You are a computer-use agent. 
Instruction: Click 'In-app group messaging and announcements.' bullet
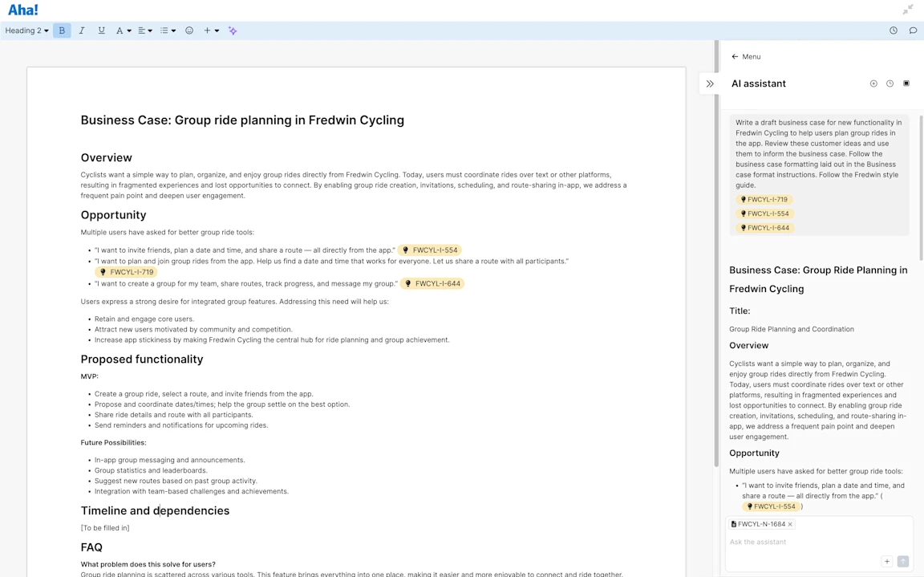170,460
